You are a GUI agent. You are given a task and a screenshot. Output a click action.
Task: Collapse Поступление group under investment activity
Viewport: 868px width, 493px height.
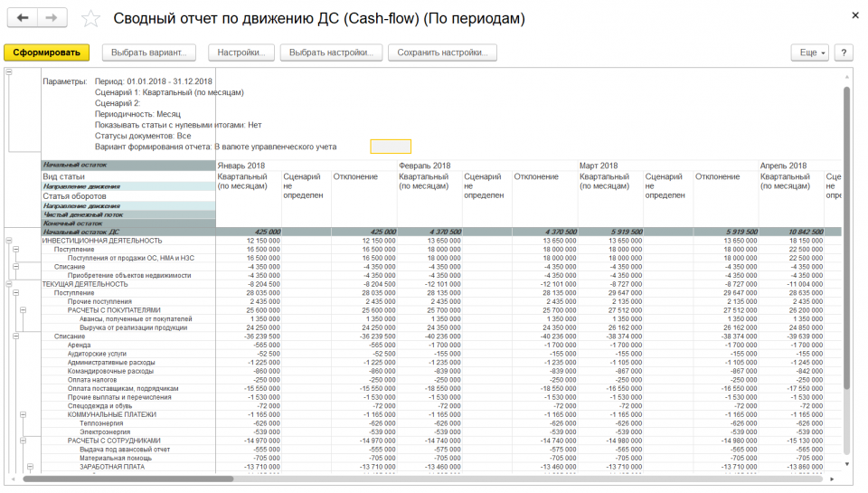click(16, 250)
